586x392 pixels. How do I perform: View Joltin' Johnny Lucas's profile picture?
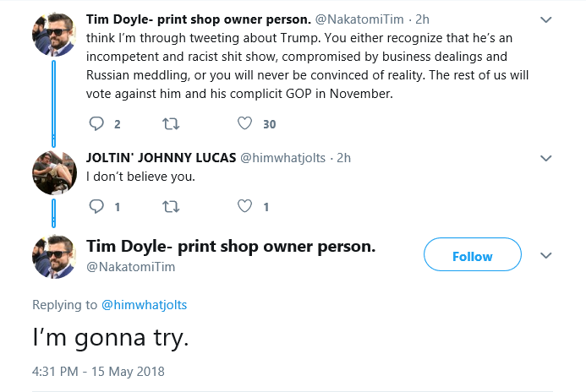click(x=55, y=173)
